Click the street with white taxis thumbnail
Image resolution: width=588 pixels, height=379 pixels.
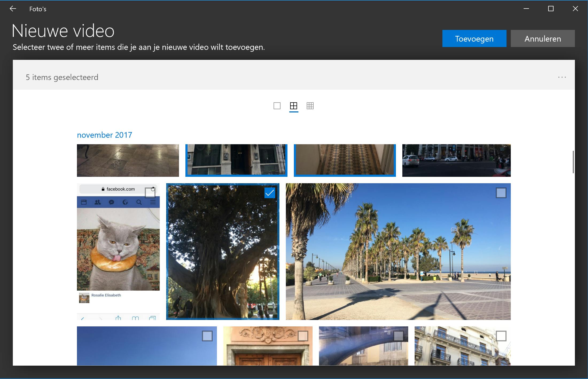pyautogui.click(x=456, y=161)
